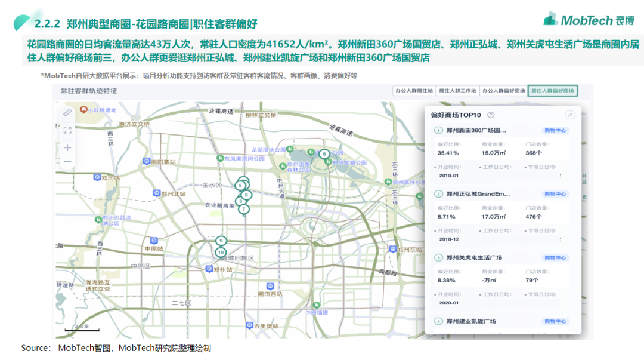
Task: Click the 郑州站 station icon on map
Action: [x=208, y=269]
